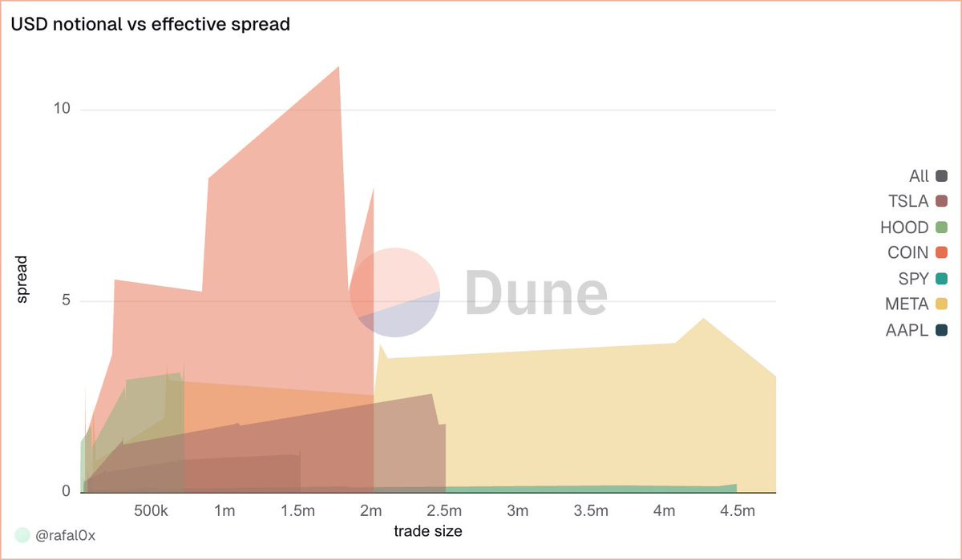
Task: Select the COIN legend label
Action: [907, 253]
